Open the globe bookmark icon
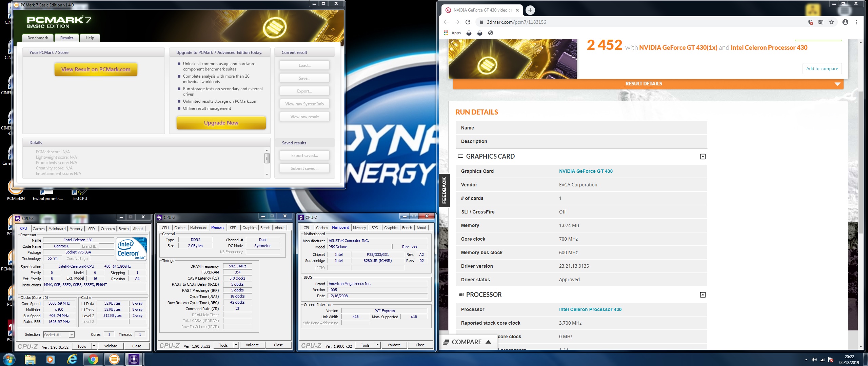The image size is (868, 366). coord(491,33)
